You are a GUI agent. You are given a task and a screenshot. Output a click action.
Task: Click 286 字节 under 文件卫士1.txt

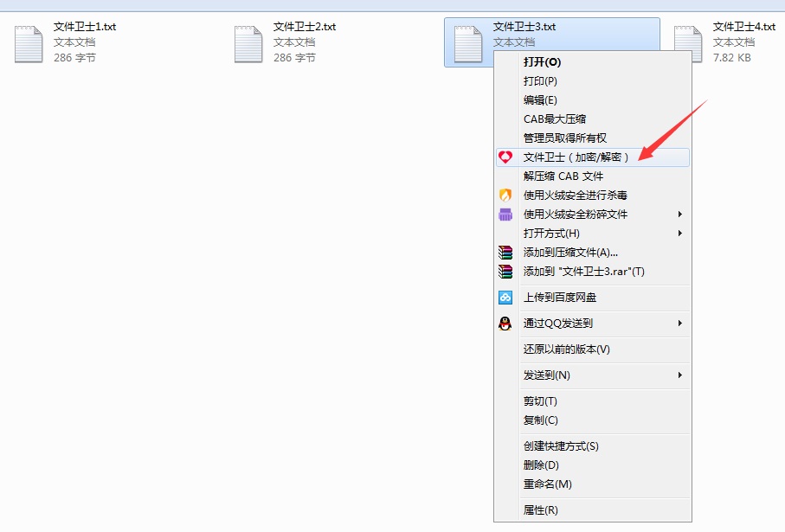point(74,58)
